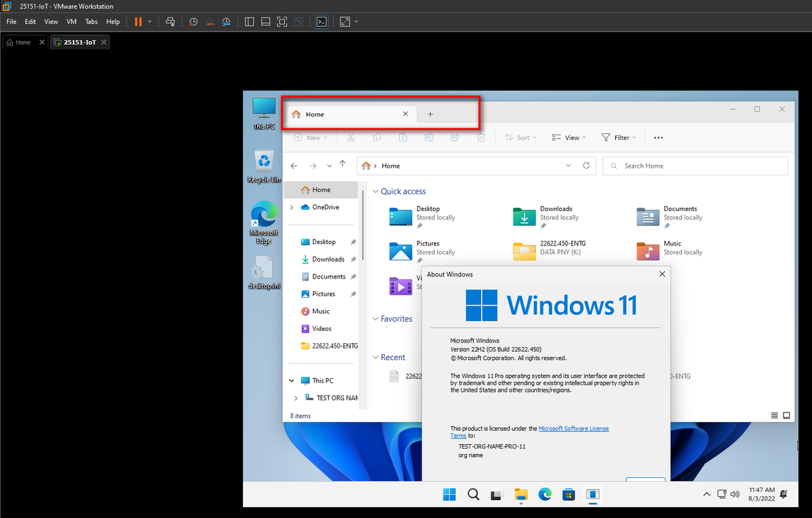Screen dimensions: 812x518
Task: Select Home in the navigation pane
Action: point(321,190)
